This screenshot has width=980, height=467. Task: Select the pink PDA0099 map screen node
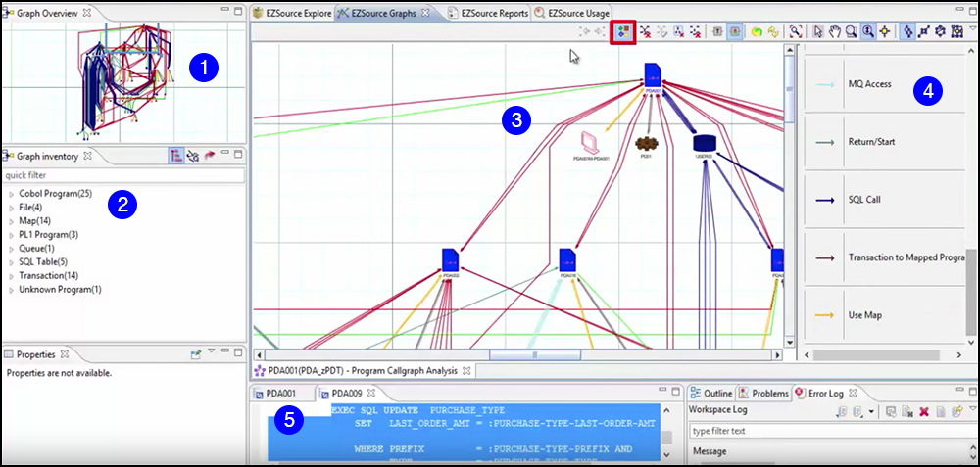[x=589, y=144]
